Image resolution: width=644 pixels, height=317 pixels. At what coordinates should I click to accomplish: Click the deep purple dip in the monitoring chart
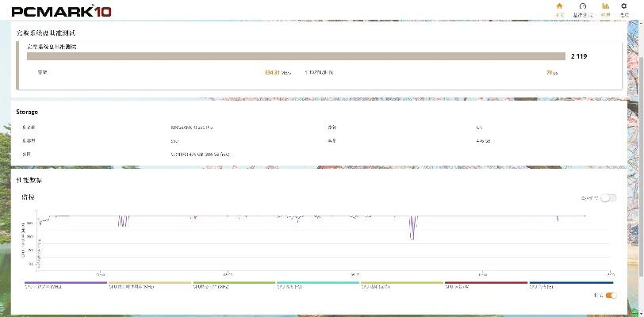pyautogui.click(x=413, y=228)
